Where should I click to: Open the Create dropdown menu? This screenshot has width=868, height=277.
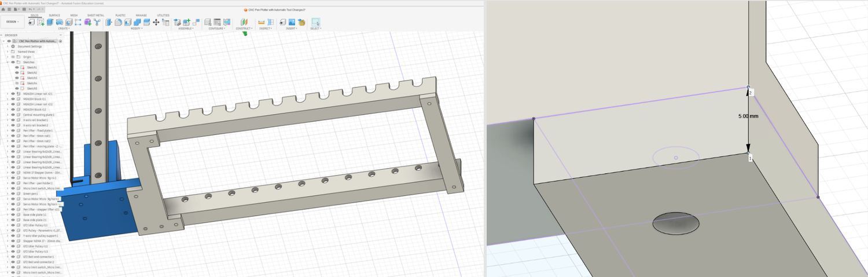(64, 28)
